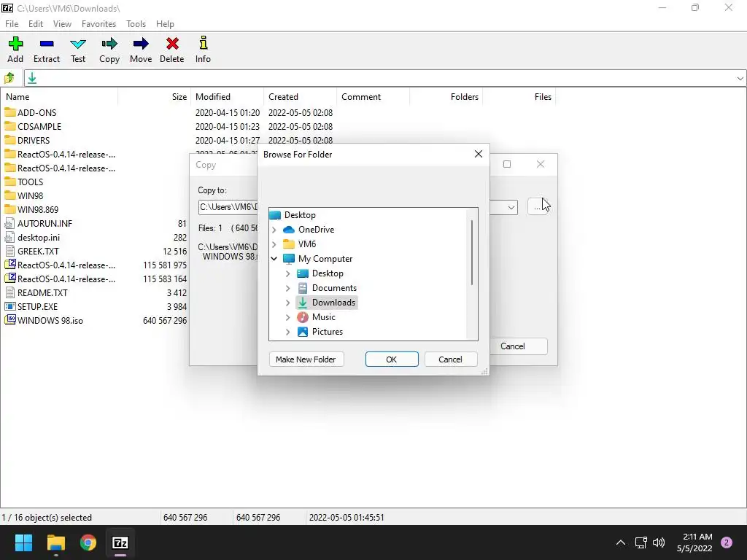Screen dimensions: 747x560
Task: Click the WINDOWS 98.iso file icon
Action: click(10, 320)
